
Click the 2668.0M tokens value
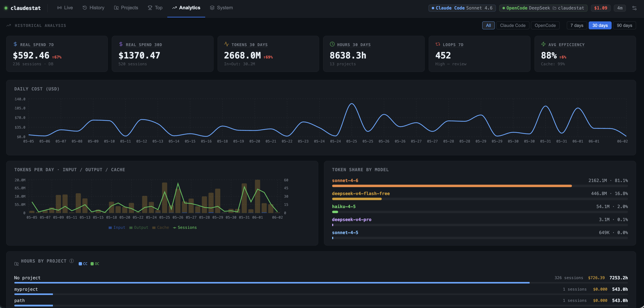tap(242, 55)
